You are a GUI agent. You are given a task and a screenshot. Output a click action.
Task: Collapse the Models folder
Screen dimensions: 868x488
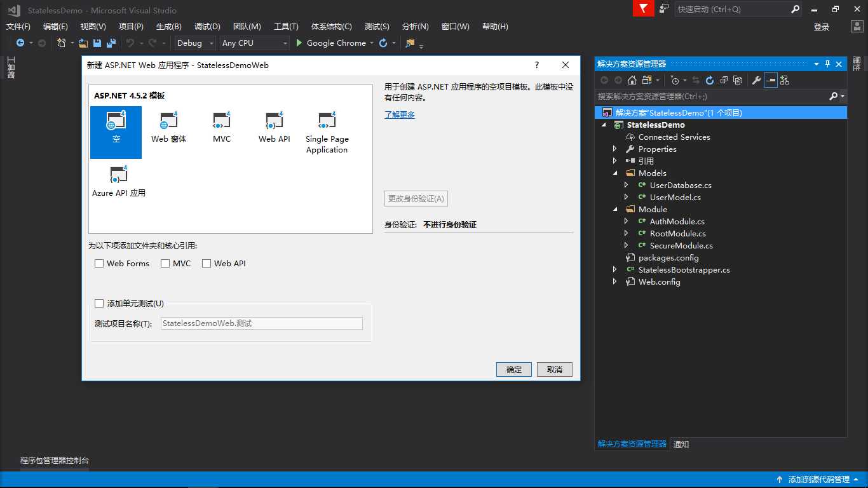[x=615, y=173]
